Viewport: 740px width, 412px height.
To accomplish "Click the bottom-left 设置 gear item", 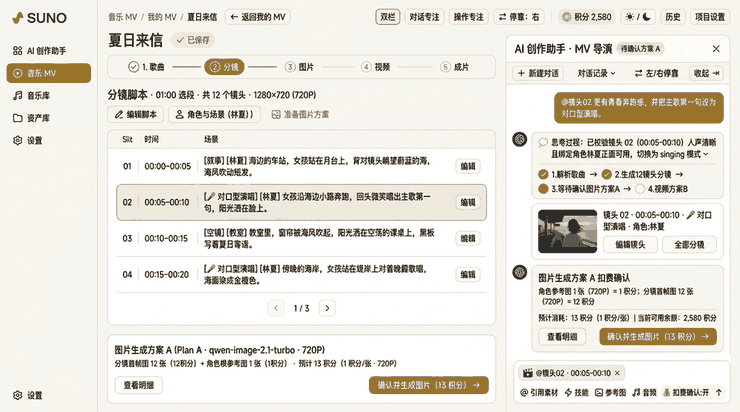I will coord(28,395).
